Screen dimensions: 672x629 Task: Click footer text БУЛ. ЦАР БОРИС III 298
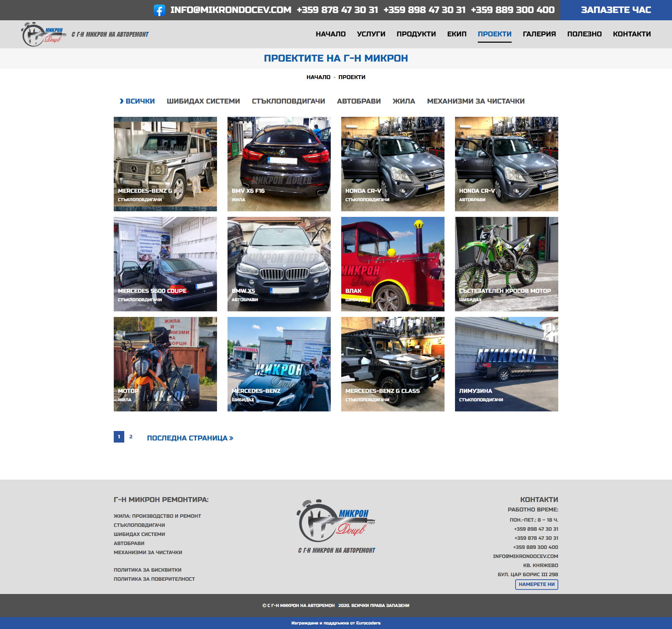click(x=528, y=574)
